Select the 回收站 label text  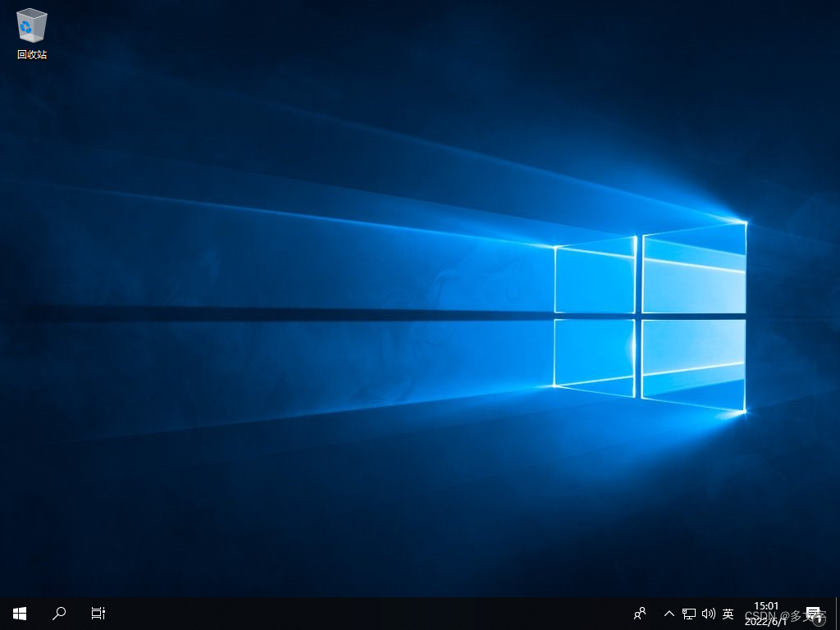[x=32, y=55]
